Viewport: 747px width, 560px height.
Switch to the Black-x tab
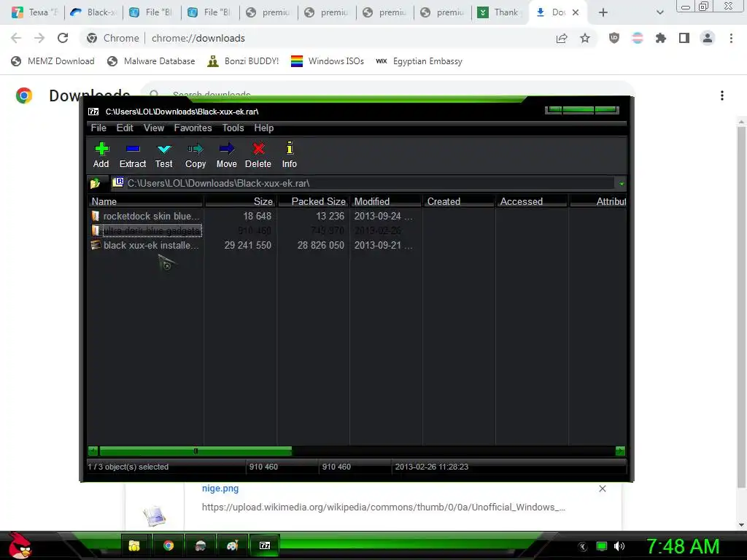click(93, 12)
